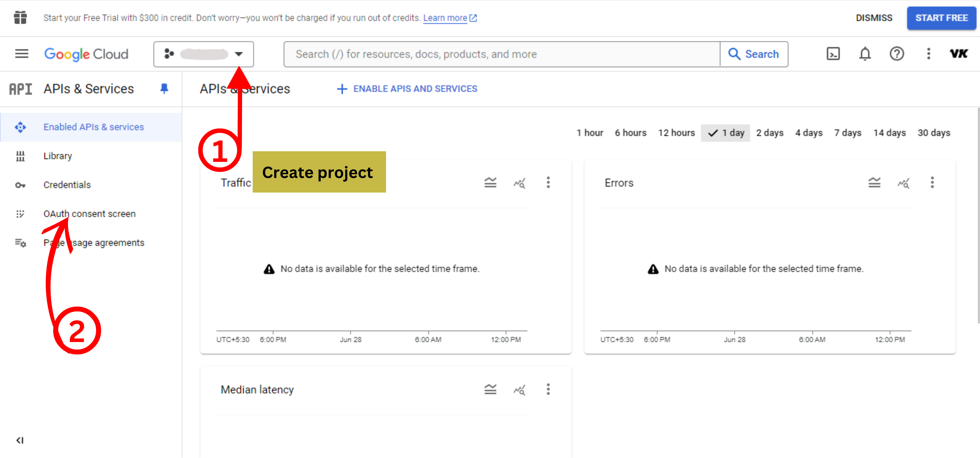Open the notifications bell
980x458 pixels.
click(865, 54)
